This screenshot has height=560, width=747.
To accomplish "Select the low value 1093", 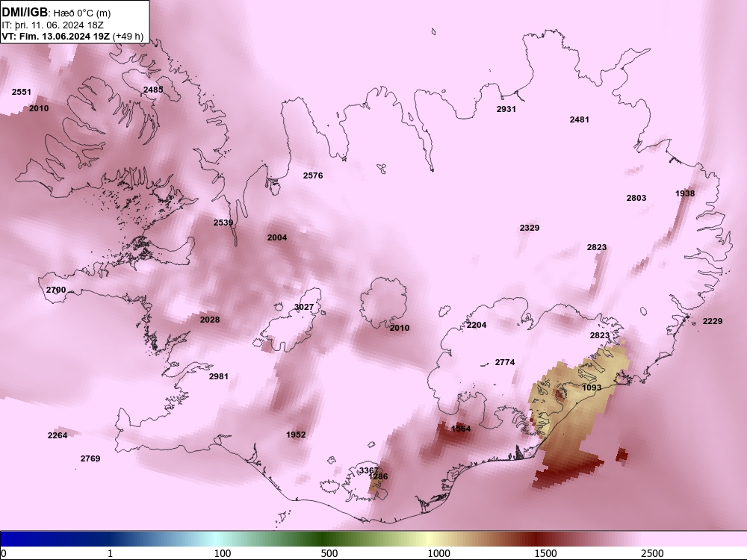I will pos(592,388).
